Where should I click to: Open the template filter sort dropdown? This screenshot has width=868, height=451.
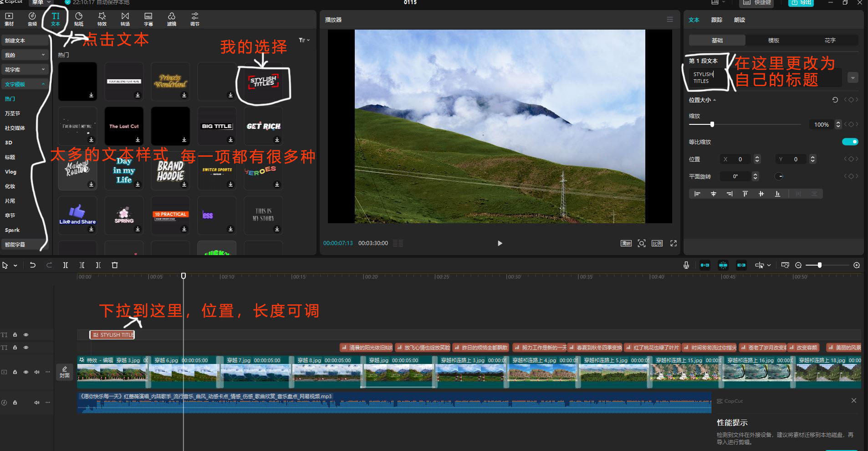[x=304, y=41]
